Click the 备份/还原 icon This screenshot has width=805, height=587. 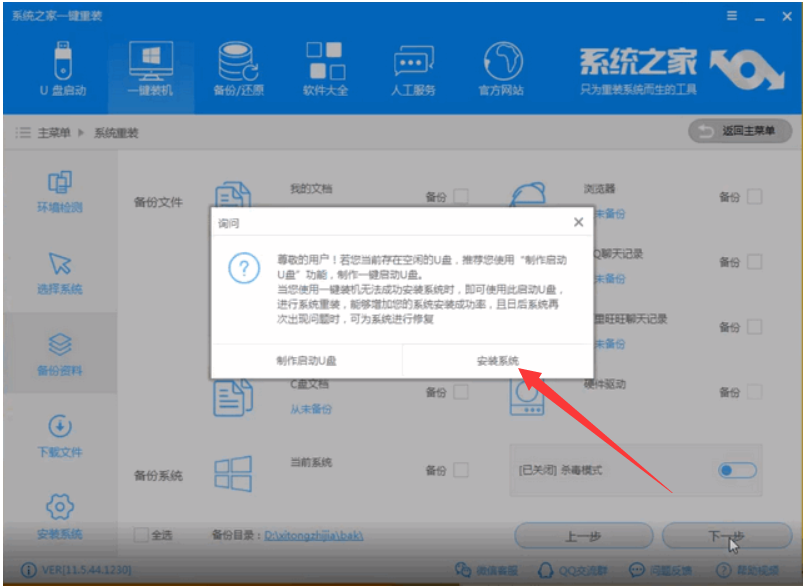pyautogui.click(x=237, y=62)
